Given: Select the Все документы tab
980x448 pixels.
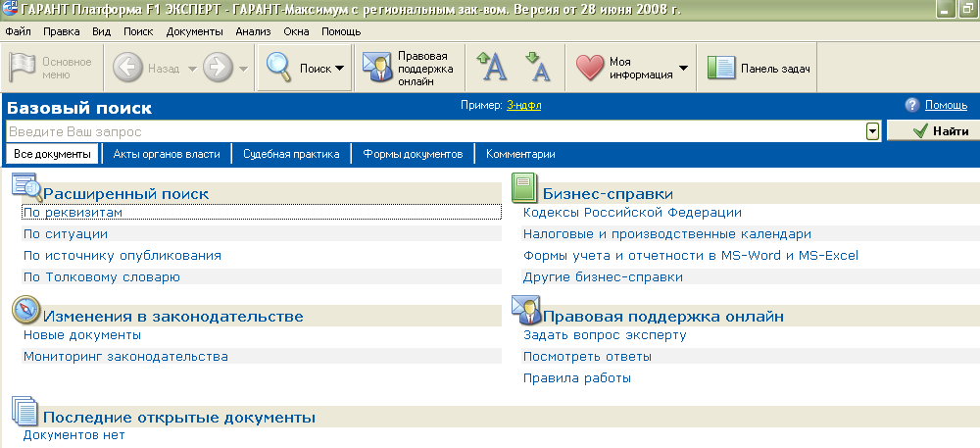Looking at the screenshot, I should click(x=53, y=154).
